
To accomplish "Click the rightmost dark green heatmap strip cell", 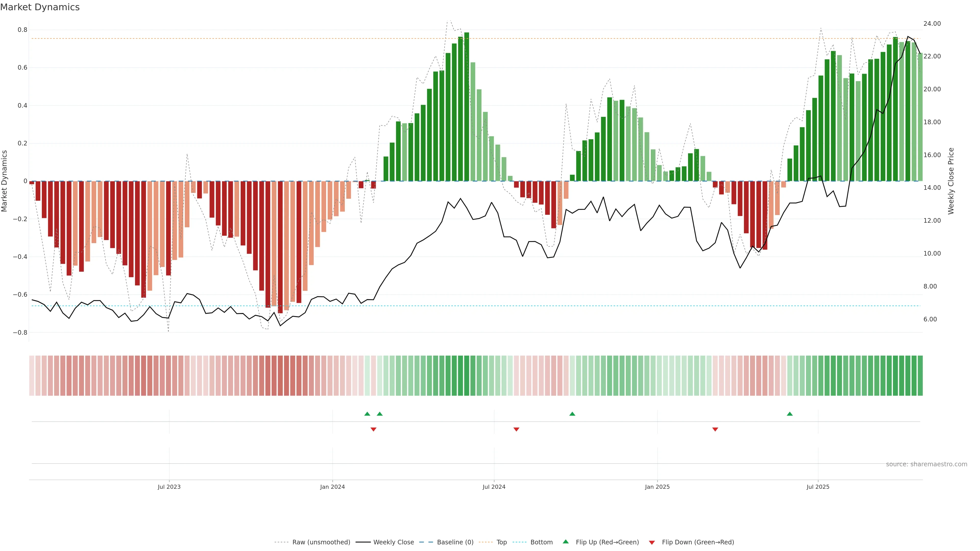I will tap(920, 376).
